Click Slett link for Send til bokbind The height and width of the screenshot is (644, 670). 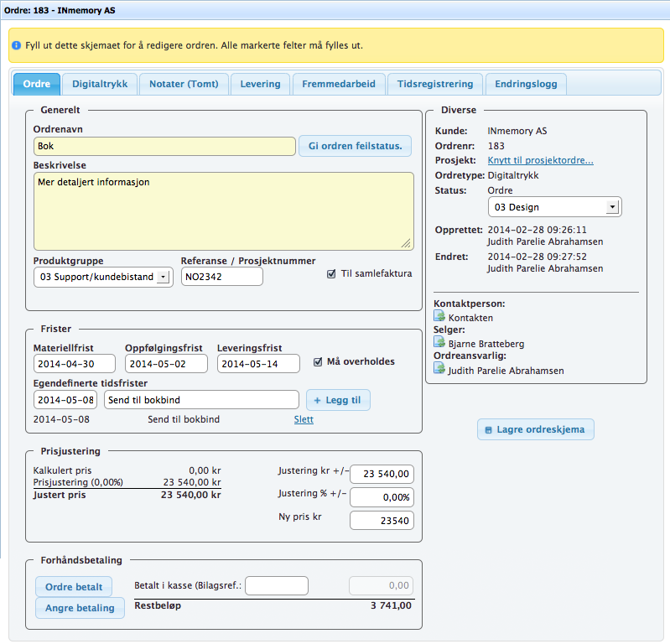[x=304, y=419]
